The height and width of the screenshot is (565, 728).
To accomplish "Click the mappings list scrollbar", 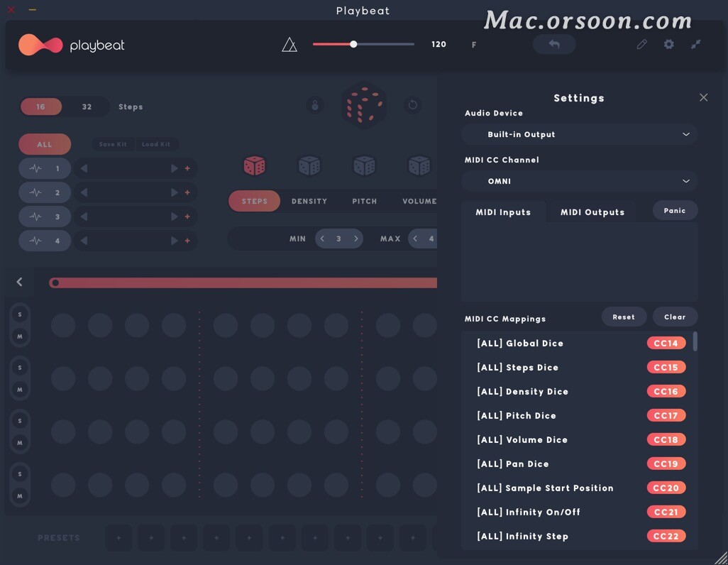I will point(695,341).
